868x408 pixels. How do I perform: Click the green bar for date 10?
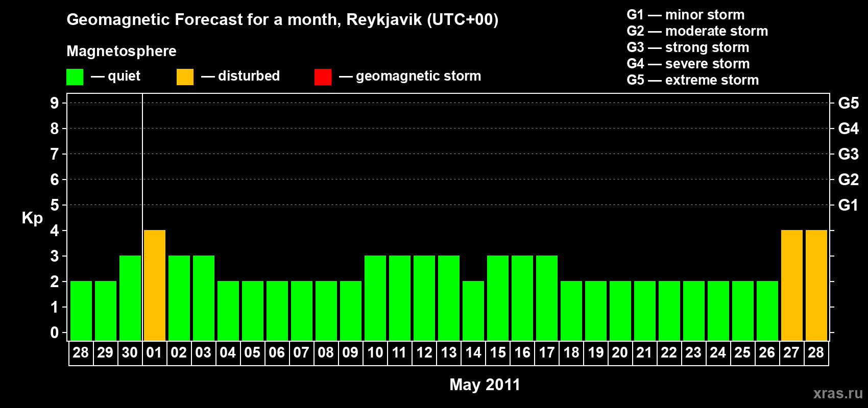tap(375, 298)
